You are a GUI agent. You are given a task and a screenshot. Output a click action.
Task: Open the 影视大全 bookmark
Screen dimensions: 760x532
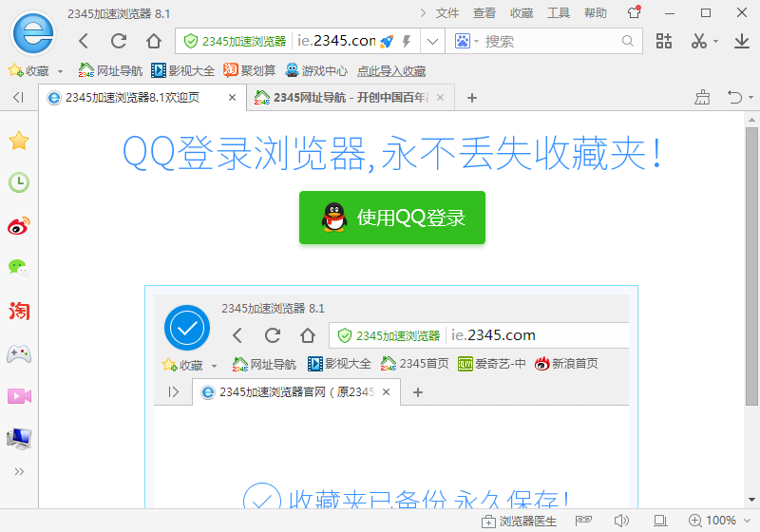click(182, 70)
